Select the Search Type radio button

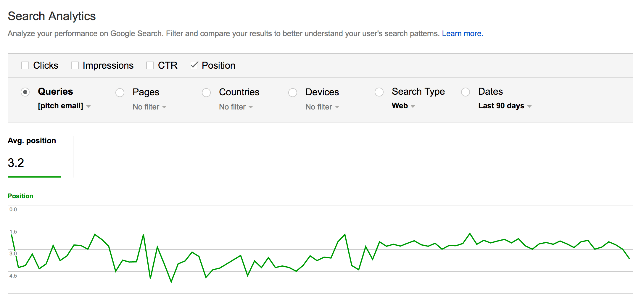pos(379,92)
